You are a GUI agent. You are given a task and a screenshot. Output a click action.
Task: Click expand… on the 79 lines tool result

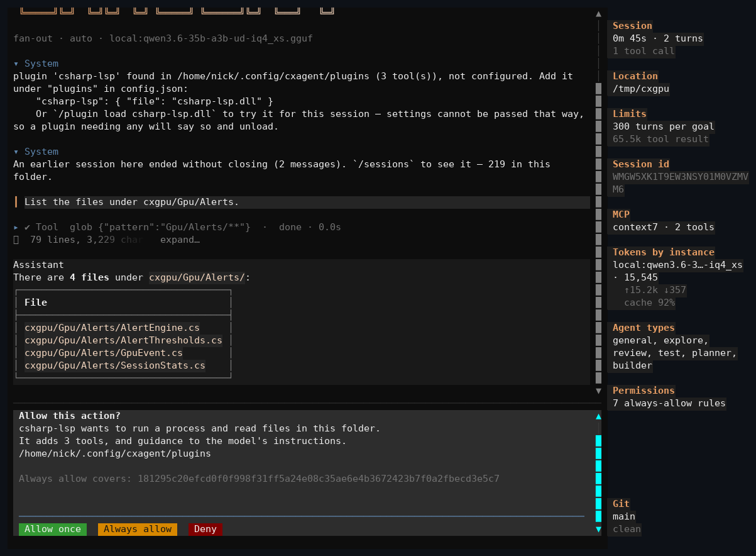pyautogui.click(x=180, y=240)
